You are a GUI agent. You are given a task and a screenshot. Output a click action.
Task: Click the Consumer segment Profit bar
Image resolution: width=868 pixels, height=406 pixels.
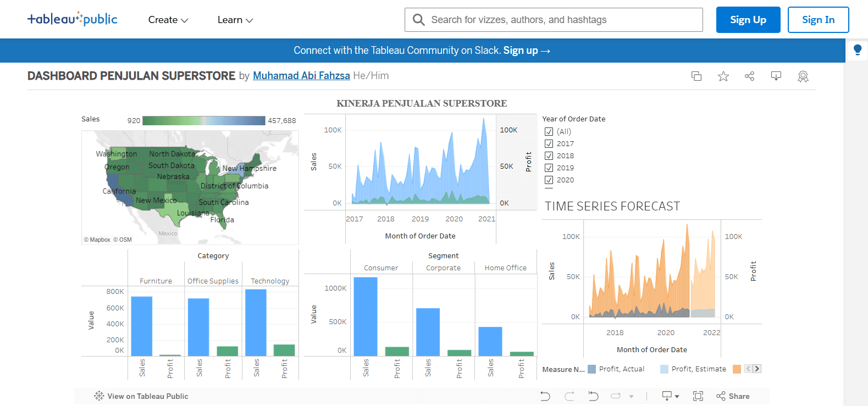(397, 352)
